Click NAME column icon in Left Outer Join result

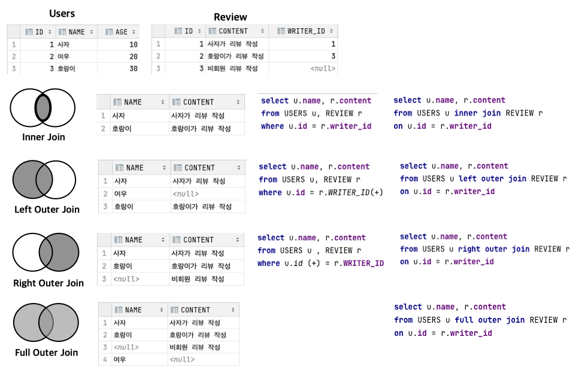click(x=119, y=168)
